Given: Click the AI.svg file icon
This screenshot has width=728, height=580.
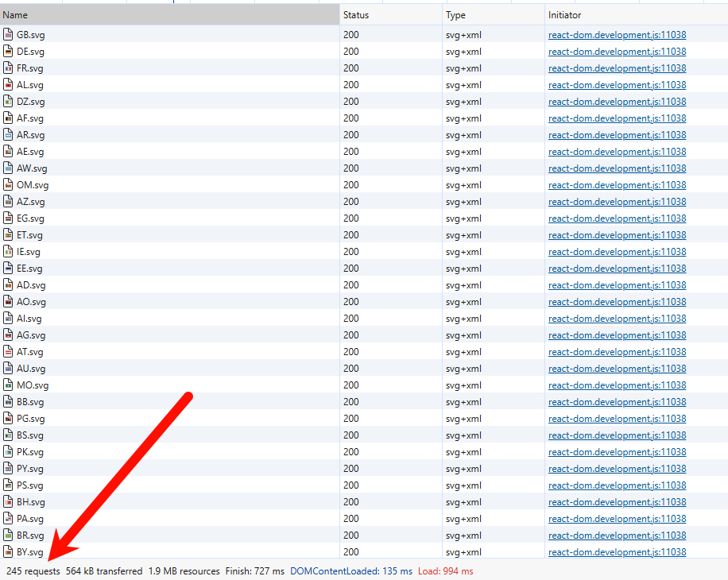Looking at the screenshot, I should (8, 319).
